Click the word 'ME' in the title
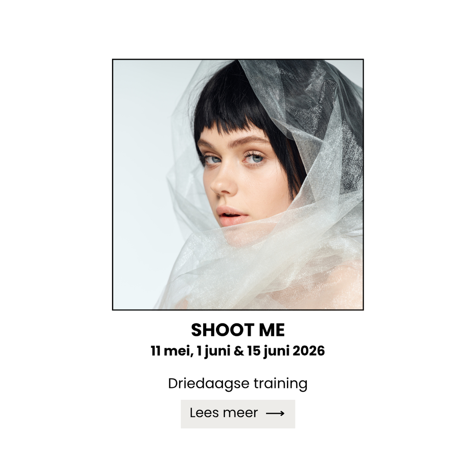This screenshot has width=476, height=476. [x=271, y=330]
